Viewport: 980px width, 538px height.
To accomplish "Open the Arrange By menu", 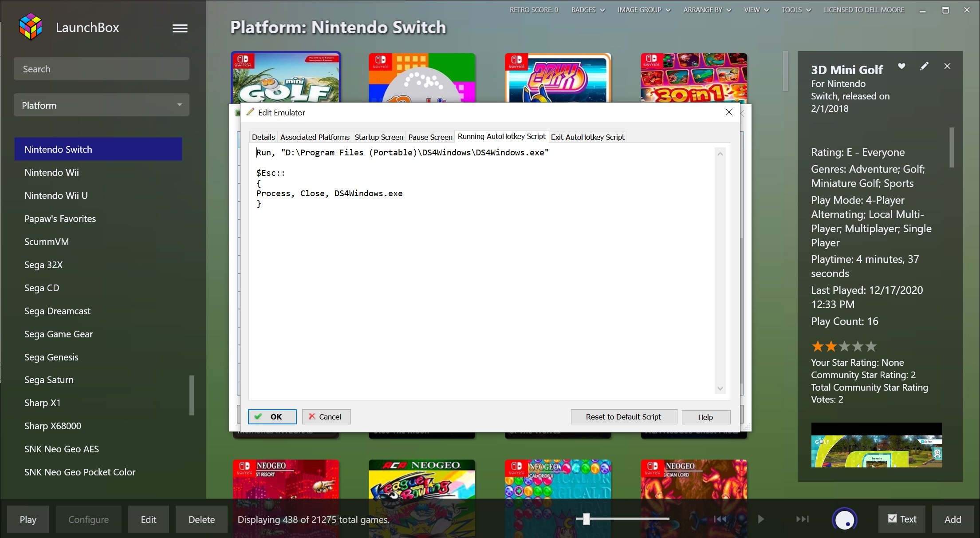I will 707,10.
